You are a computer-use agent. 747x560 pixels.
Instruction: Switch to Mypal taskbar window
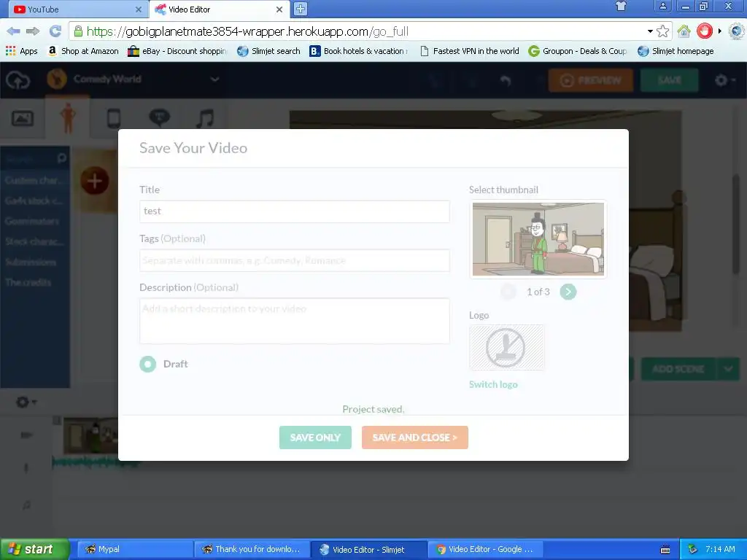pyautogui.click(x=135, y=550)
